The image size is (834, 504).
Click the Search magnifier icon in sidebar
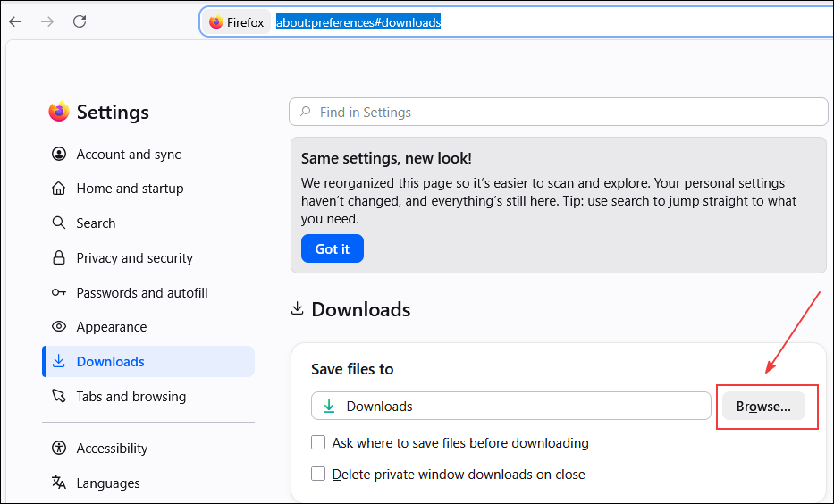pos(58,223)
